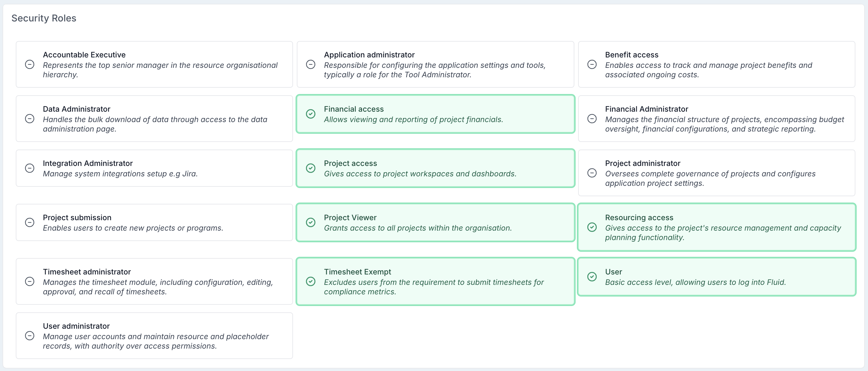
Task: Click the Security Roles heading
Action: point(44,18)
